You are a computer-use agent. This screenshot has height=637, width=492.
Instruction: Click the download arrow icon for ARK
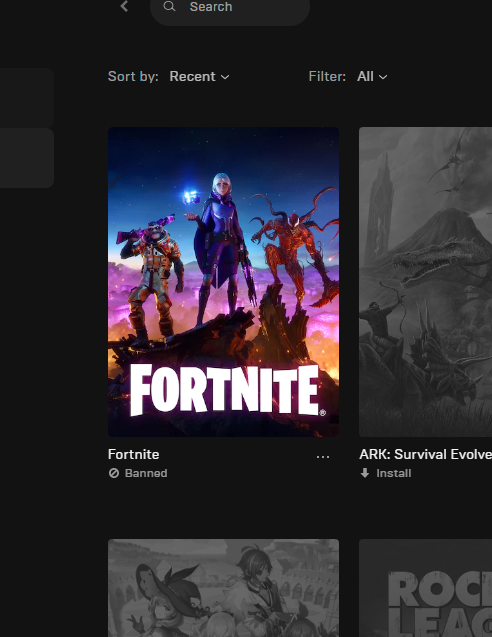click(x=365, y=473)
